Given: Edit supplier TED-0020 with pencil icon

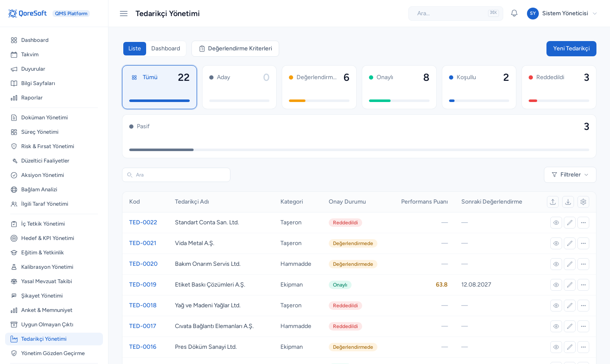Looking at the screenshot, I should tap(570, 264).
